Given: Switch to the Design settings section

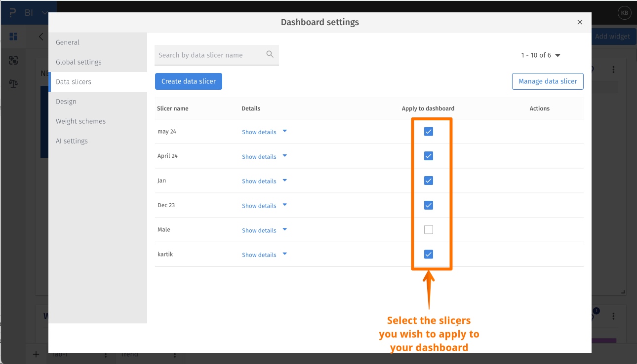Looking at the screenshot, I should [66, 101].
